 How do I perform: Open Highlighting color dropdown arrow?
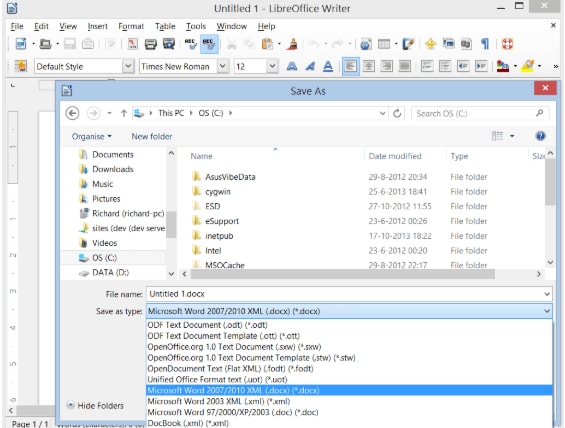point(539,66)
